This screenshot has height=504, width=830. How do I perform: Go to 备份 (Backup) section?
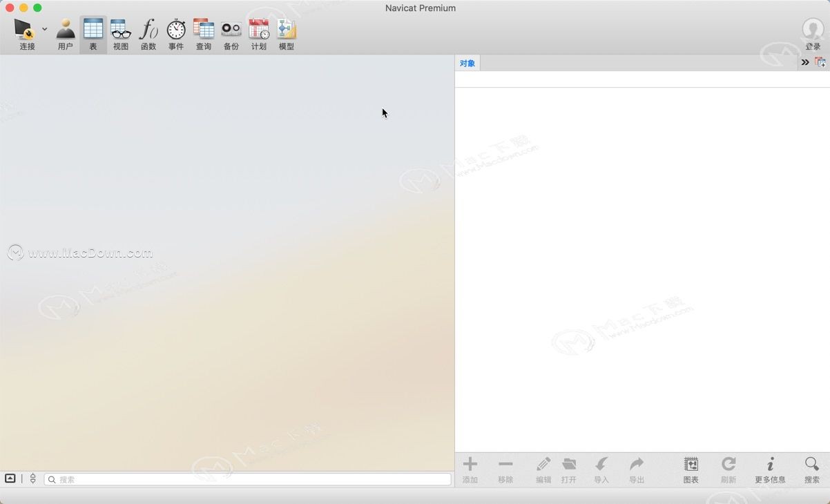click(x=231, y=35)
